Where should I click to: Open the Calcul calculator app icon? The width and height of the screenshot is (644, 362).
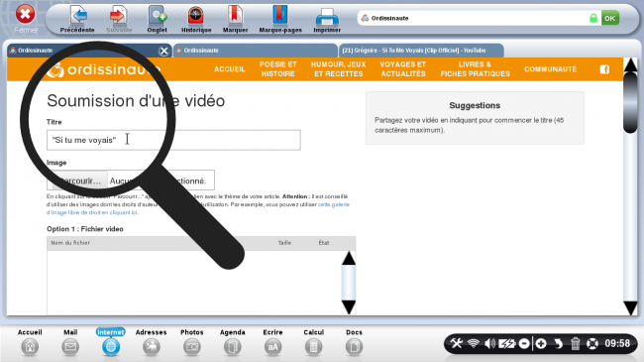tap(313, 347)
